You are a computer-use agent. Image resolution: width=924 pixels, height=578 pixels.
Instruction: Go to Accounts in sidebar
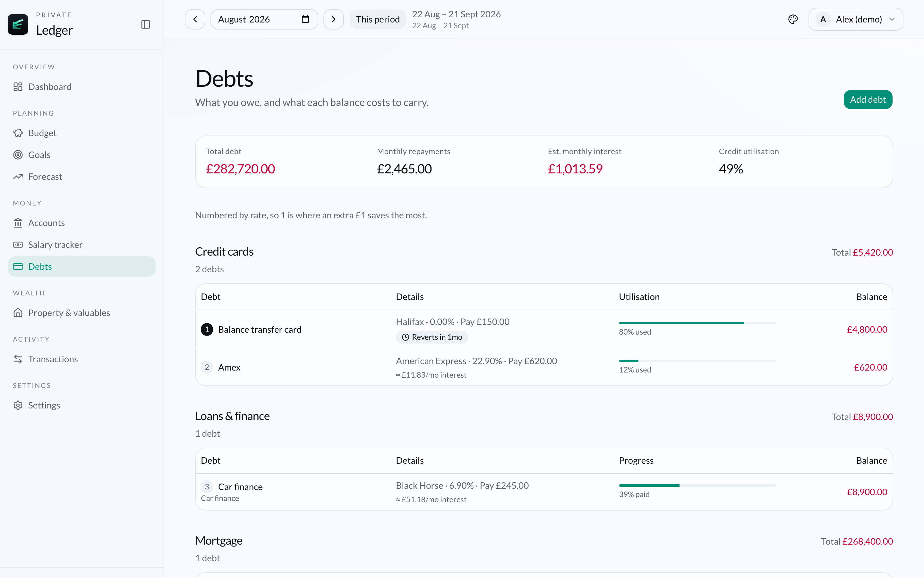coord(82,223)
